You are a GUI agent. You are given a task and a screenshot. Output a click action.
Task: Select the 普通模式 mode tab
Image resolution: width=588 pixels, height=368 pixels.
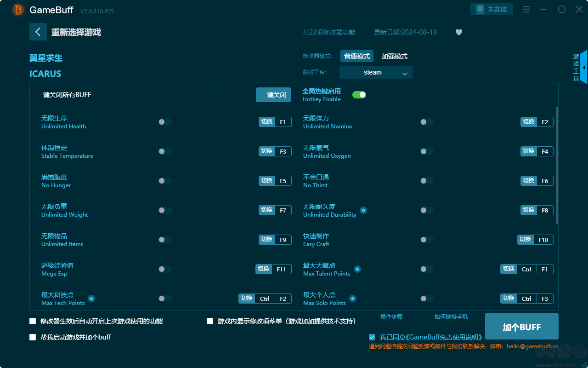coord(357,56)
